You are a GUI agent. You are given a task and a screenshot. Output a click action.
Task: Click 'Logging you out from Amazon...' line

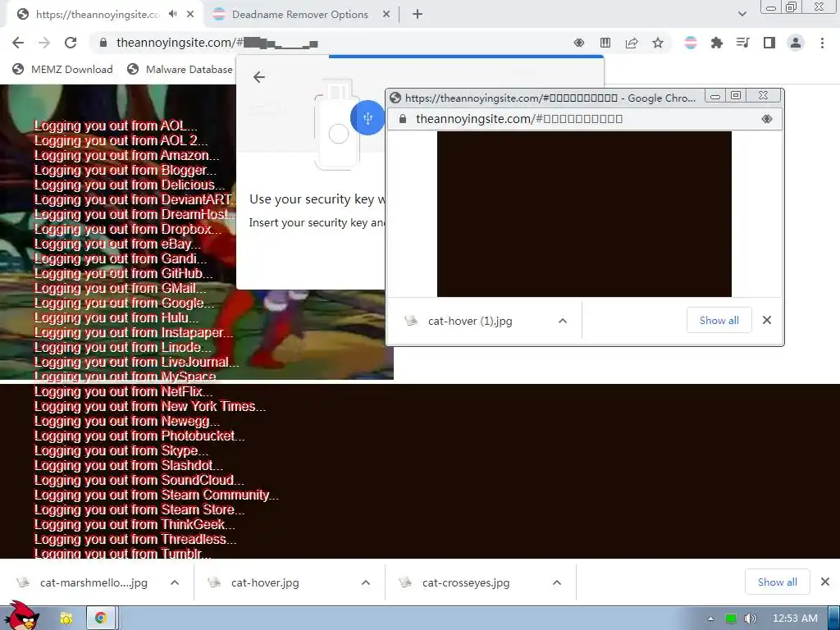pyautogui.click(x=127, y=155)
